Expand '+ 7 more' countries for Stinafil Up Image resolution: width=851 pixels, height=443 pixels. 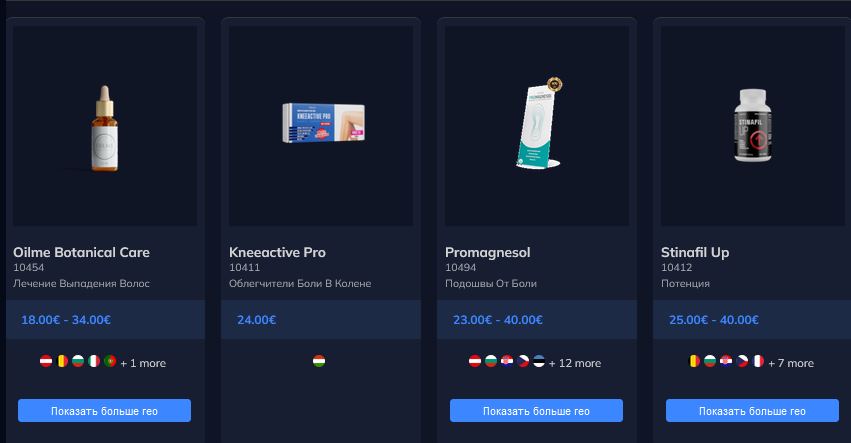791,363
